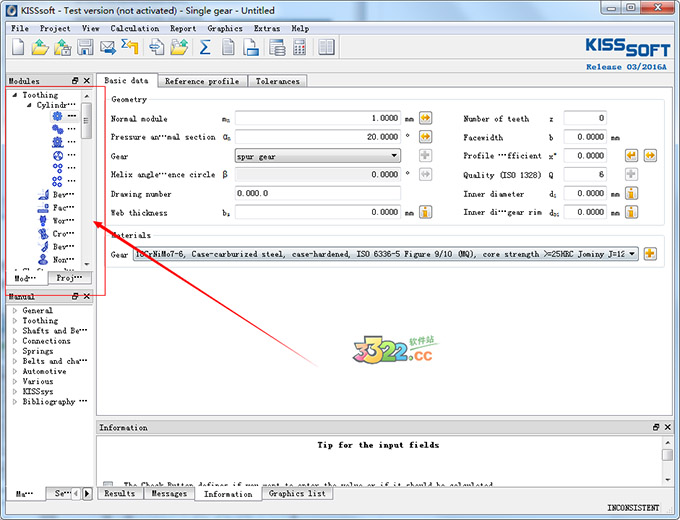Save the file with the floppy icon
680x520 pixels.
85,47
